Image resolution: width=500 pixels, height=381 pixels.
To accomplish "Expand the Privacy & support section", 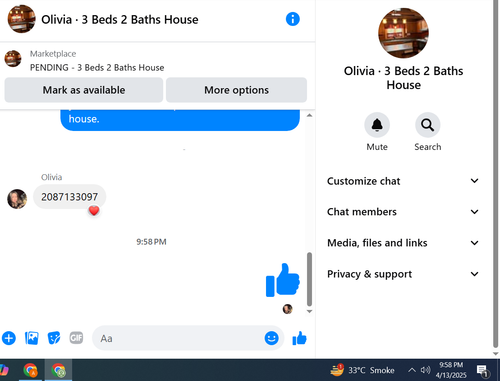I will (403, 274).
